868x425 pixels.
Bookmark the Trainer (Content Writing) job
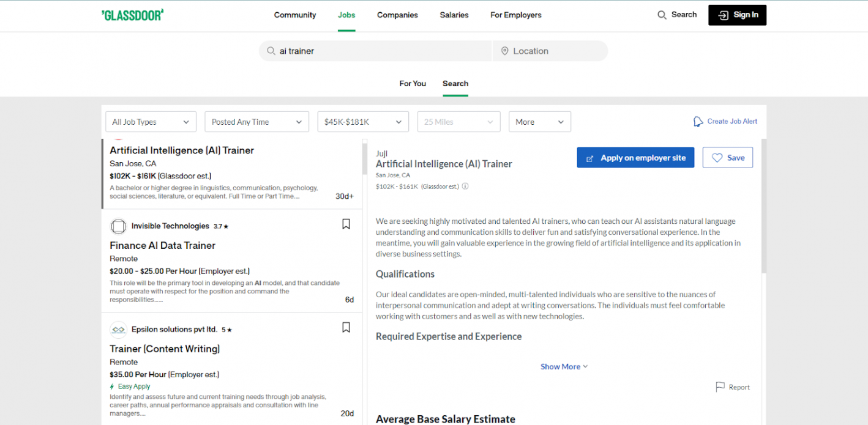click(x=346, y=328)
